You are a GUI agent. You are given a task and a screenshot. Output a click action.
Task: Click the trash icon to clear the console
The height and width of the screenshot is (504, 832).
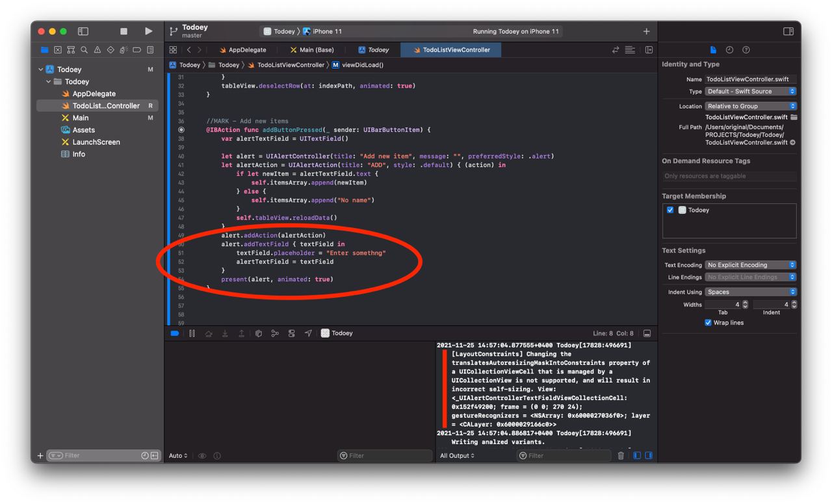(621, 456)
